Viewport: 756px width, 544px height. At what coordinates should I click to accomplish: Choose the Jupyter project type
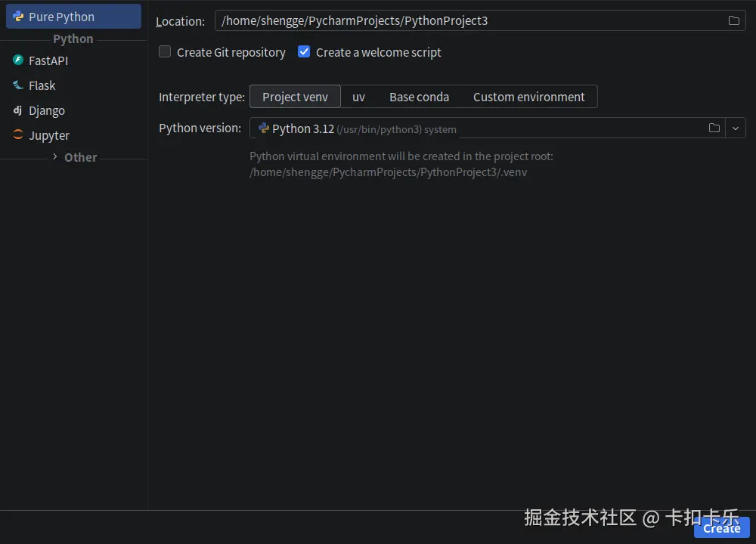73,135
